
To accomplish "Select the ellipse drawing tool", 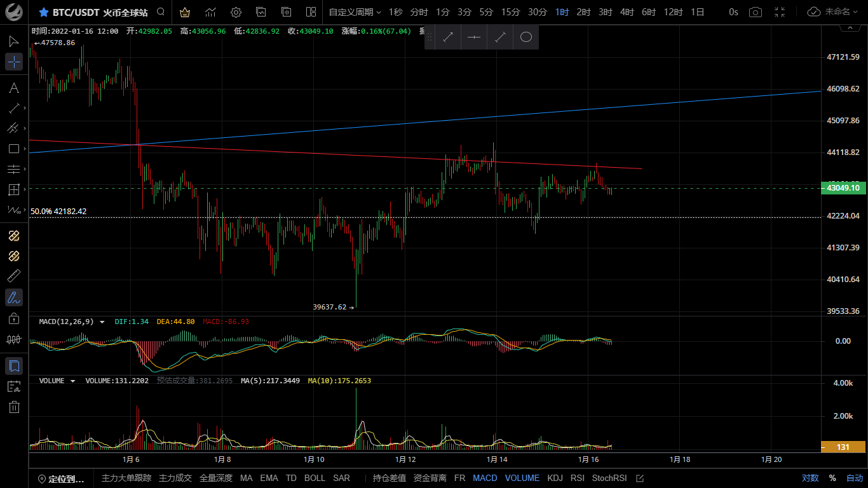I will click(x=526, y=37).
